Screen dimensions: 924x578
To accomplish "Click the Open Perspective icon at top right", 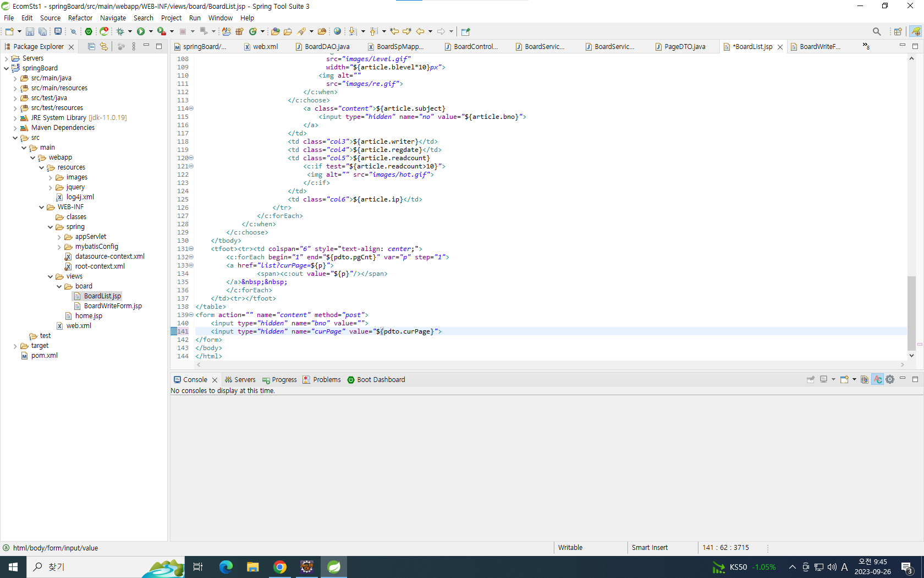I will [x=898, y=31].
